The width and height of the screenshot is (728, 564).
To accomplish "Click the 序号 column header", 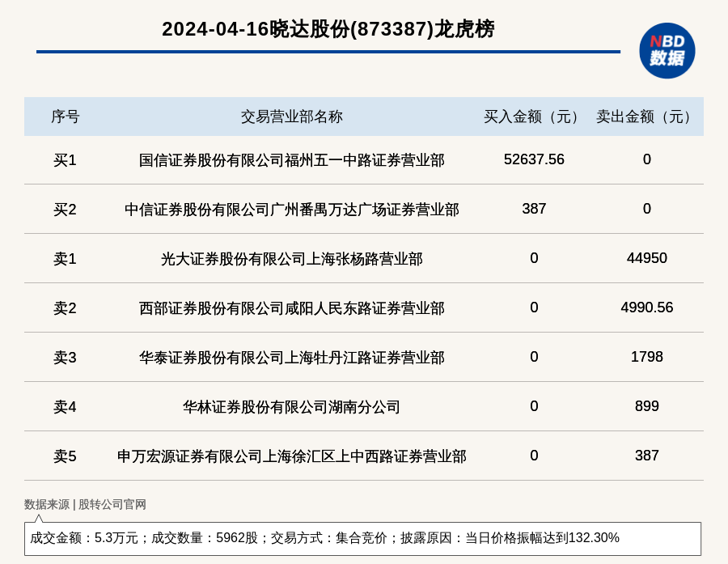I will (x=65, y=117).
